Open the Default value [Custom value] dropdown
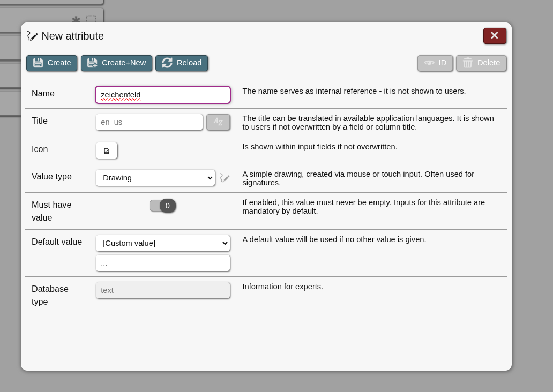Viewport: 553px width, 392px height. point(163,243)
